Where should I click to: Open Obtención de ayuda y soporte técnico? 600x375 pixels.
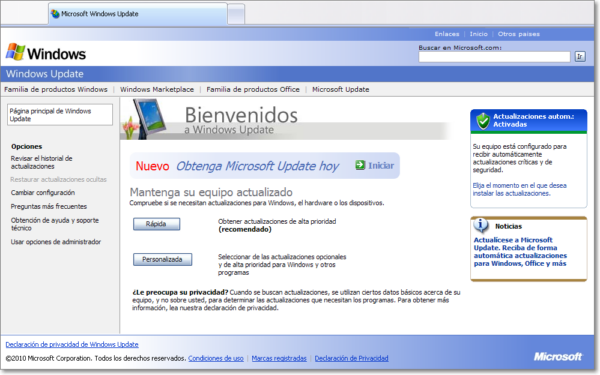[x=55, y=224]
